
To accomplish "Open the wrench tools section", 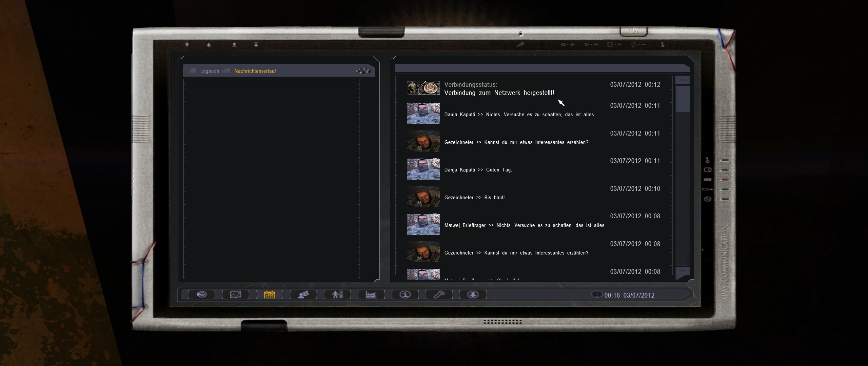I will [439, 294].
